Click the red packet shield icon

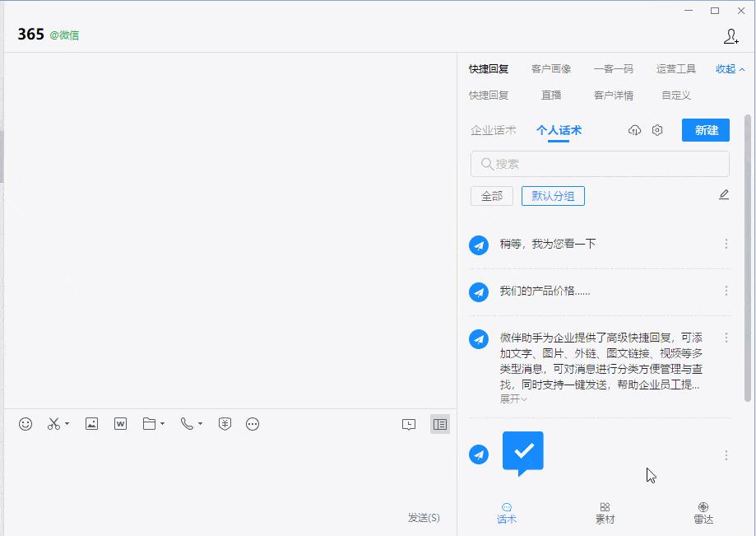[225, 424]
